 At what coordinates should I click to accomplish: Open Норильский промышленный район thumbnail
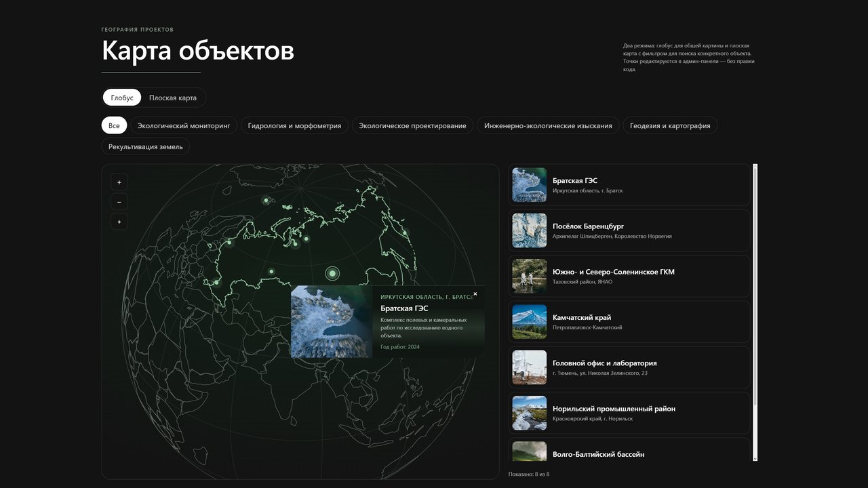coord(530,413)
